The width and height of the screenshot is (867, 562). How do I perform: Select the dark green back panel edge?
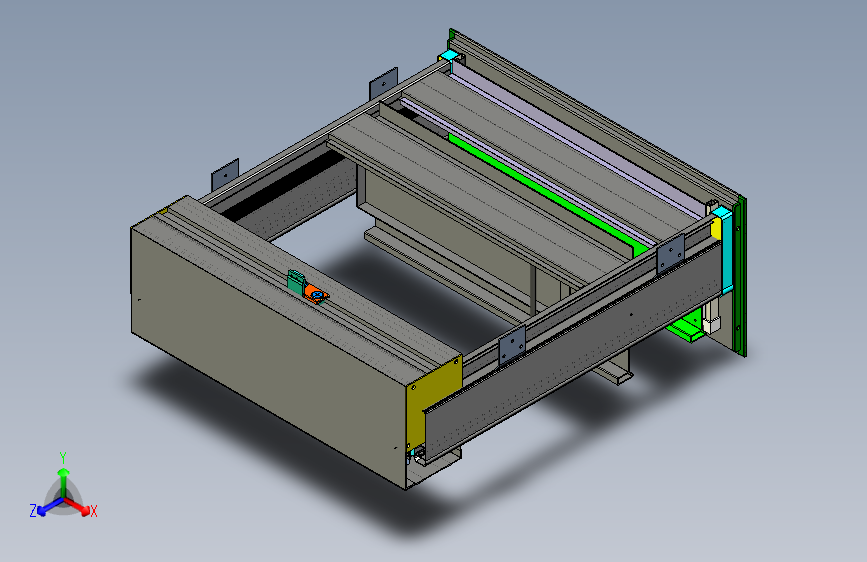click(741, 277)
